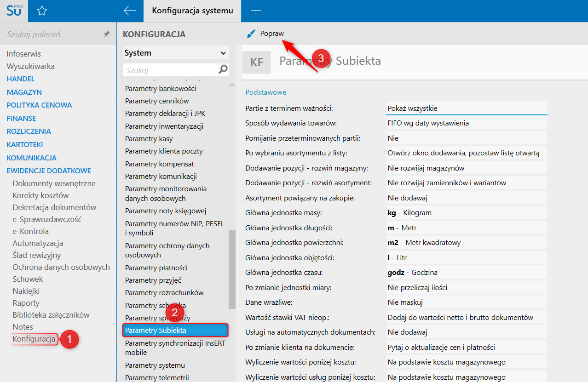Select Parametry noty księgowej
Viewport: 588px width, 382px height.
[166, 211]
